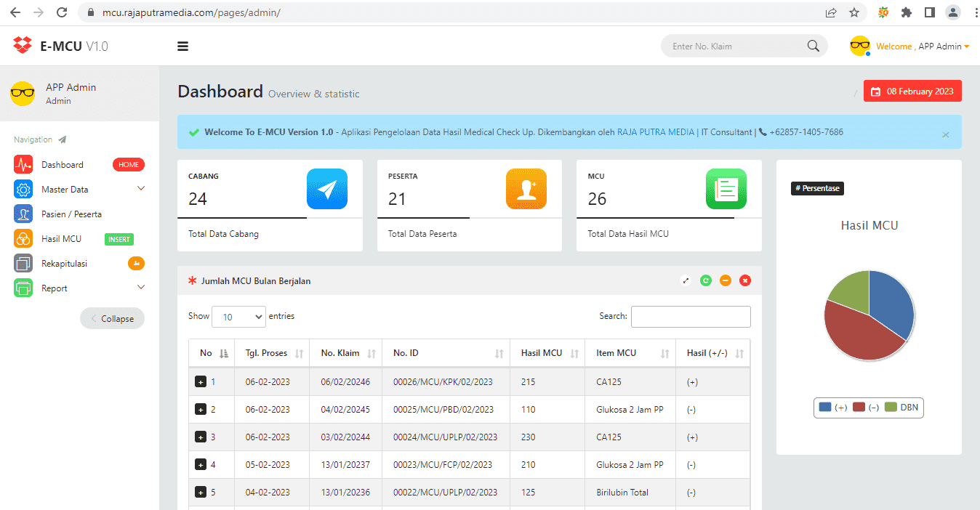980x510 pixels.
Task: Select the Dashboard icon in the sidebar
Action: coord(23,164)
